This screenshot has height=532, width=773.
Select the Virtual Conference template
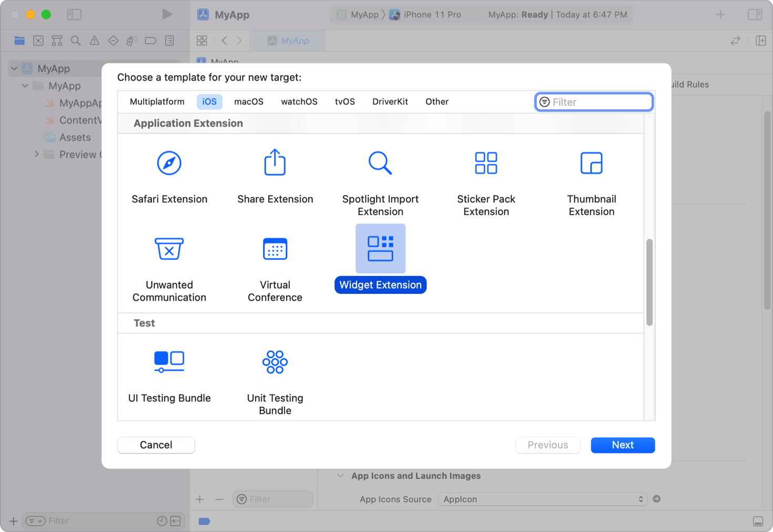point(275,268)
